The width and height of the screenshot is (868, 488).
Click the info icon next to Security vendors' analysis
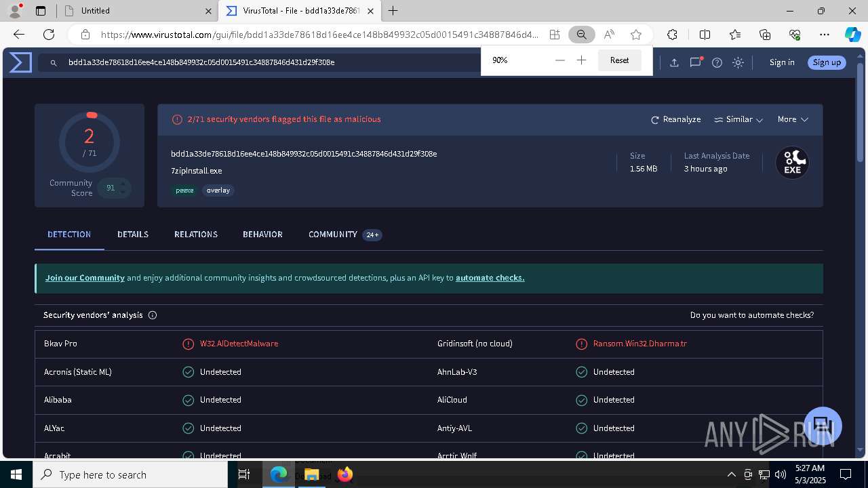pos(153,315)
